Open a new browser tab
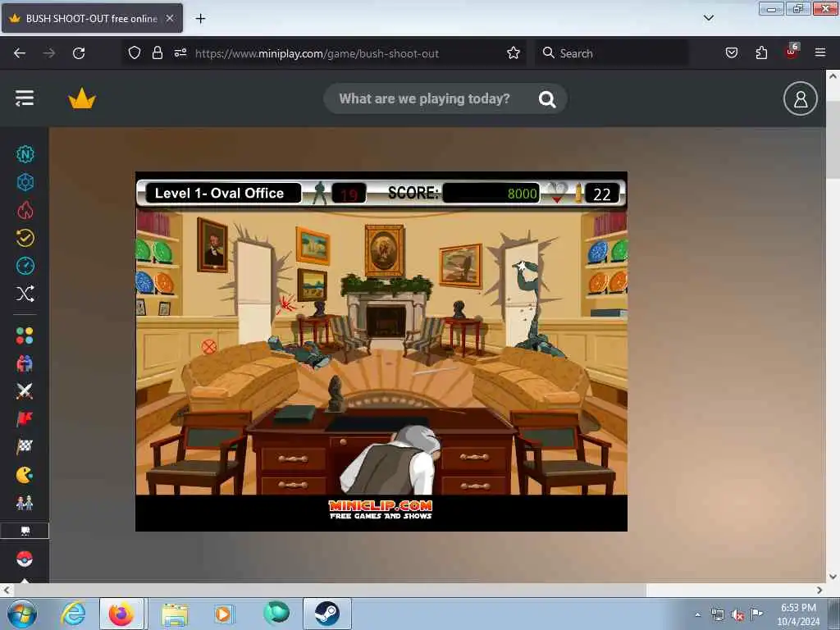 (x=200, y=19)
